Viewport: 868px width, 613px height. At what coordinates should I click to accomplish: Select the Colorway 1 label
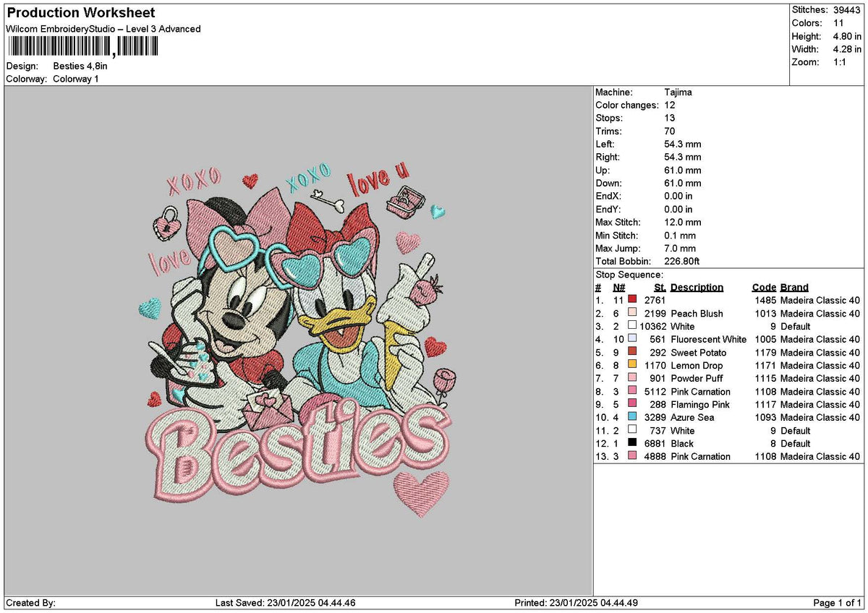76,79
